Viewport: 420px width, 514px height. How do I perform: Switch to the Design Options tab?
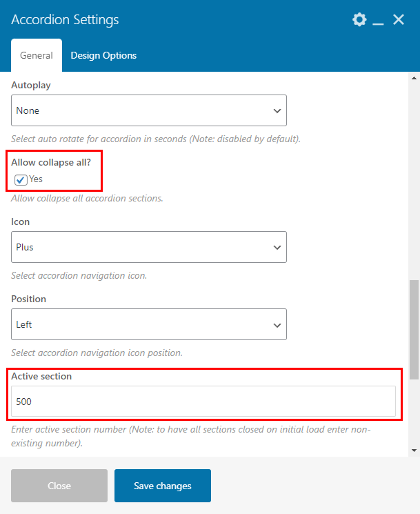coord(103,55)
